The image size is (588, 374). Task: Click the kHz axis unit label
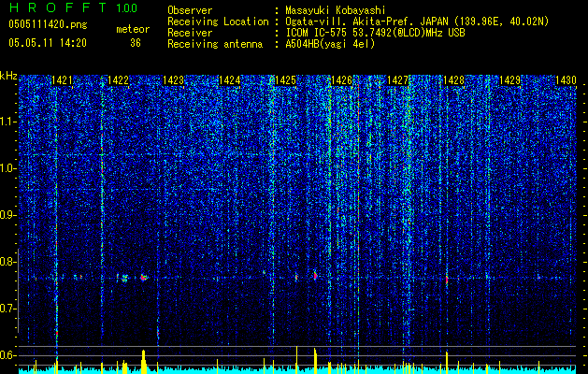[x=8, y=76]
